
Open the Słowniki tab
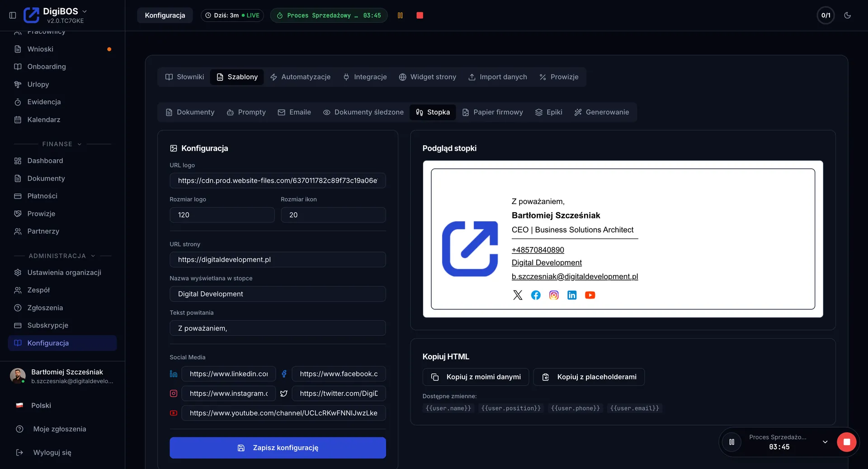[184, 77]
